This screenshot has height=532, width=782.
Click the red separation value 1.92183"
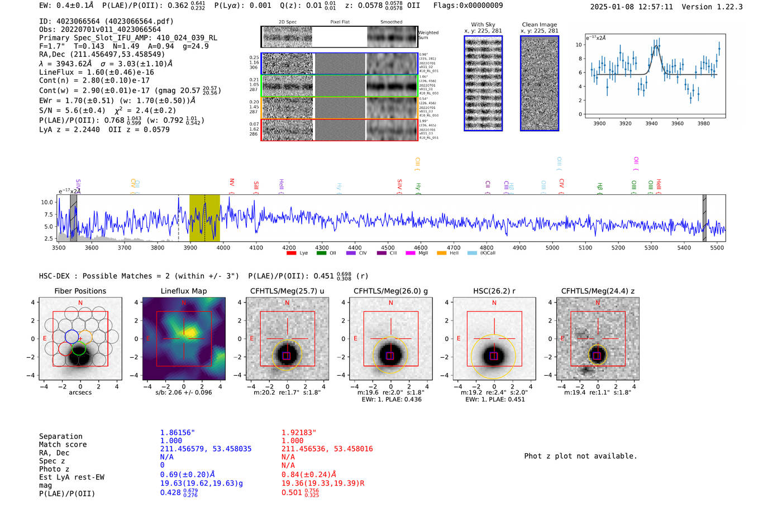[x=299, y=433]
